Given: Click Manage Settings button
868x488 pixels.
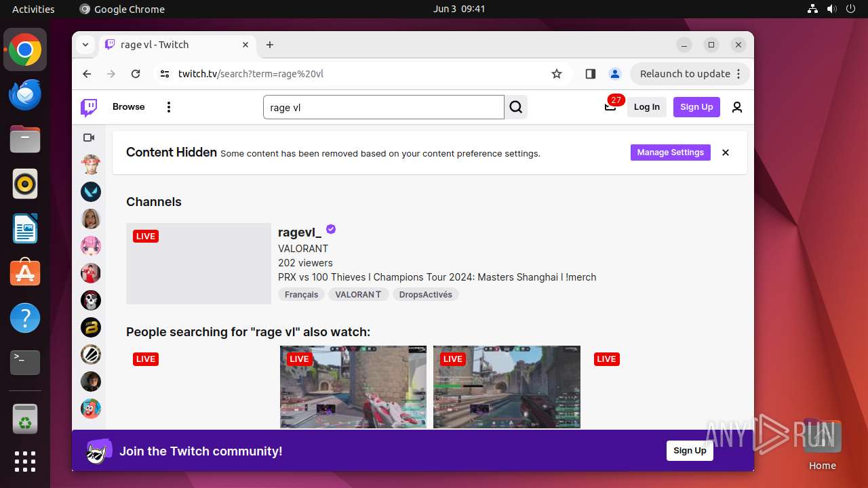Looking at the screenshot, I should (x=671, y=152).
